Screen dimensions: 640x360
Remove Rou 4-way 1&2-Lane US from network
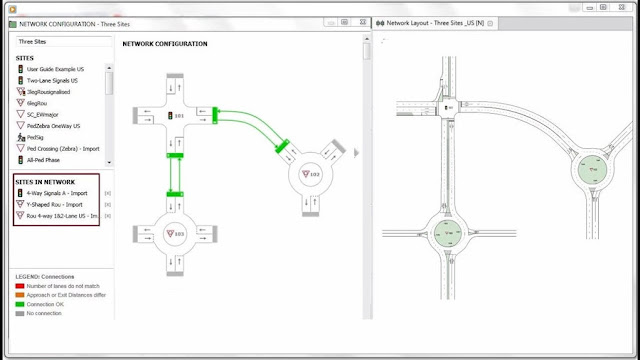[x=108, y=216]
